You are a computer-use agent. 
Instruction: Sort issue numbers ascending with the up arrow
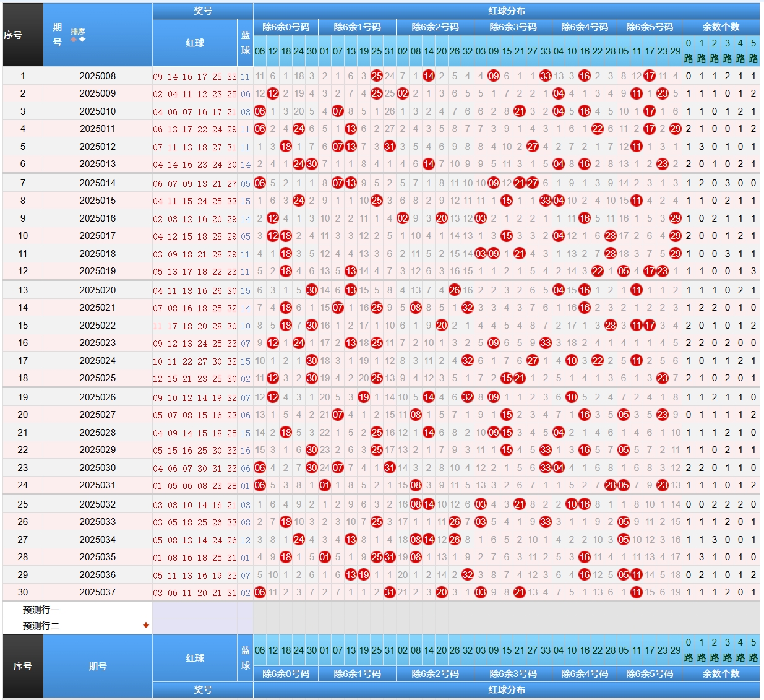74,40
